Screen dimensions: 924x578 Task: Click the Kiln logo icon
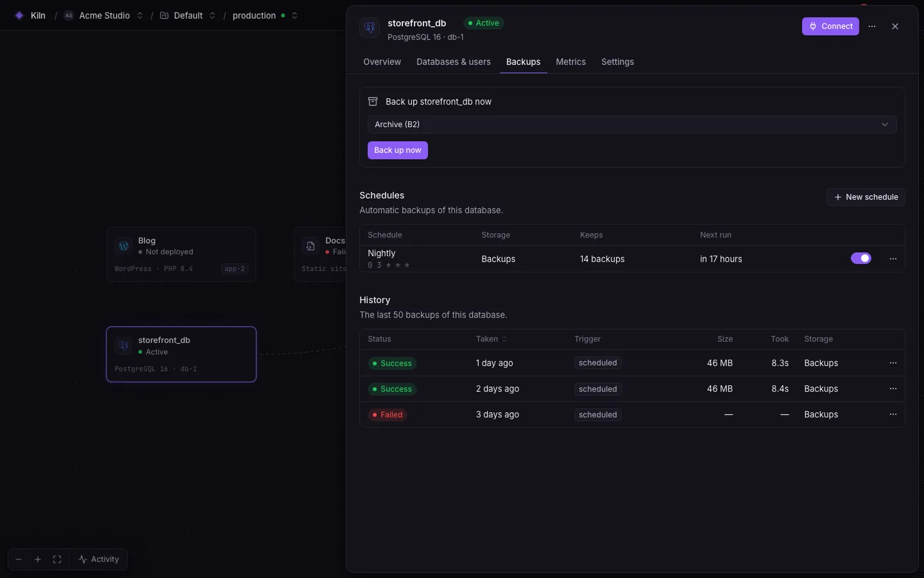click(19, 15)
